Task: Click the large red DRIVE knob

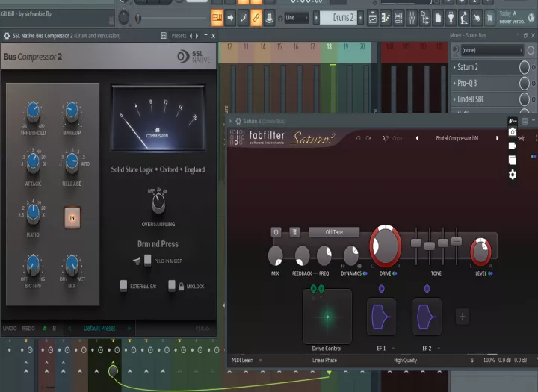Action: point(386,246)
